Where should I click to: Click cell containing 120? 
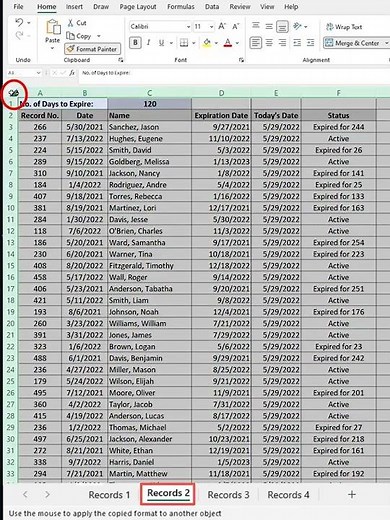[x=150, y=104]
